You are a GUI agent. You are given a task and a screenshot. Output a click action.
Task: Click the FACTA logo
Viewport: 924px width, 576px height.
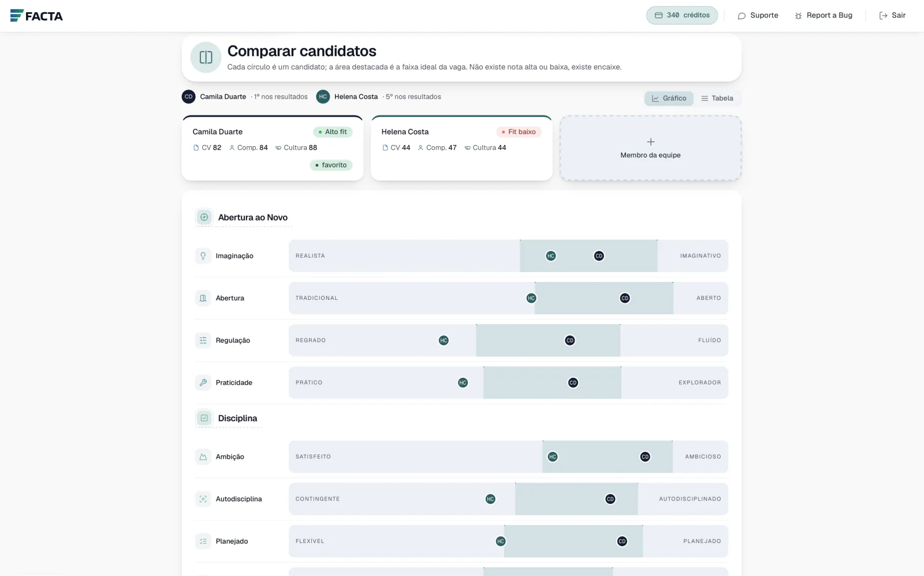click(x=36, y=16)
